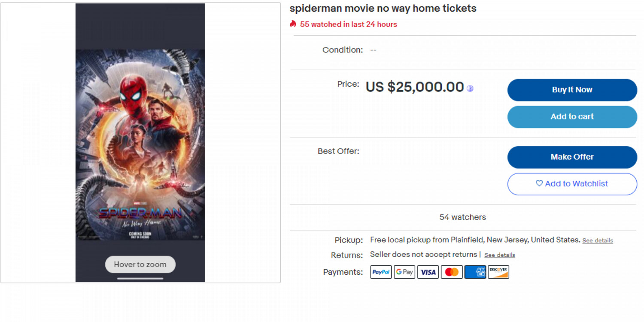Click the listing title spiderman movie tickets
Image resolution: width=644 pixels, height=322 pixels.
383,8
